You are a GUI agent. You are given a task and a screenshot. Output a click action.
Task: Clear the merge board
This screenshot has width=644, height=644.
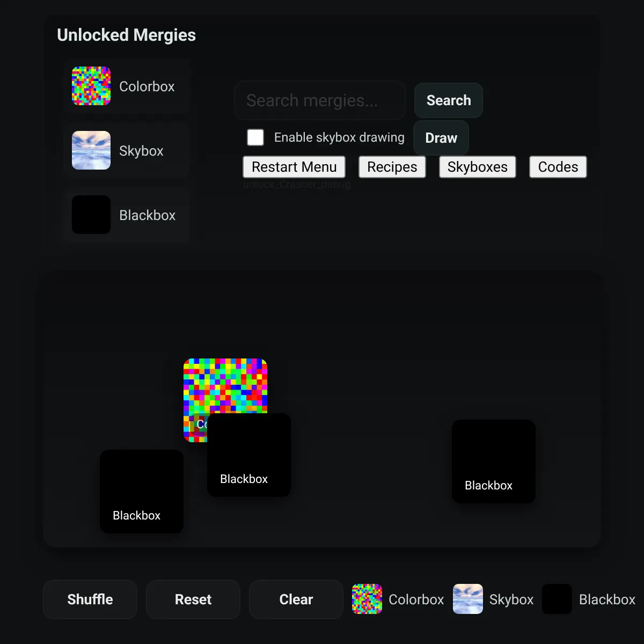(296, 599)
